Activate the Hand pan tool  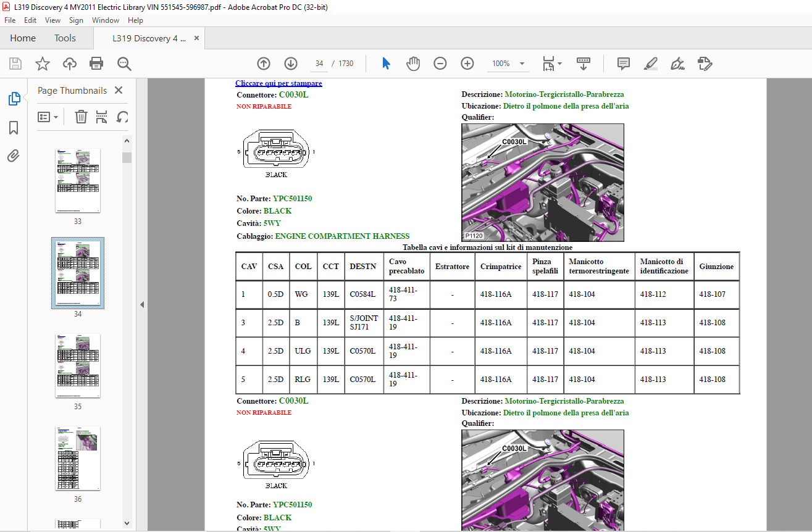point(413,64)
